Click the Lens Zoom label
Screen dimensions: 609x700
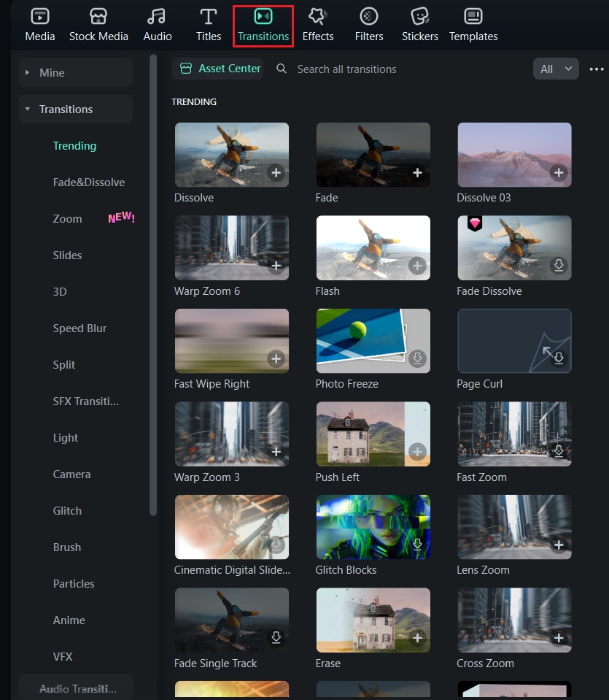point(483,570)
